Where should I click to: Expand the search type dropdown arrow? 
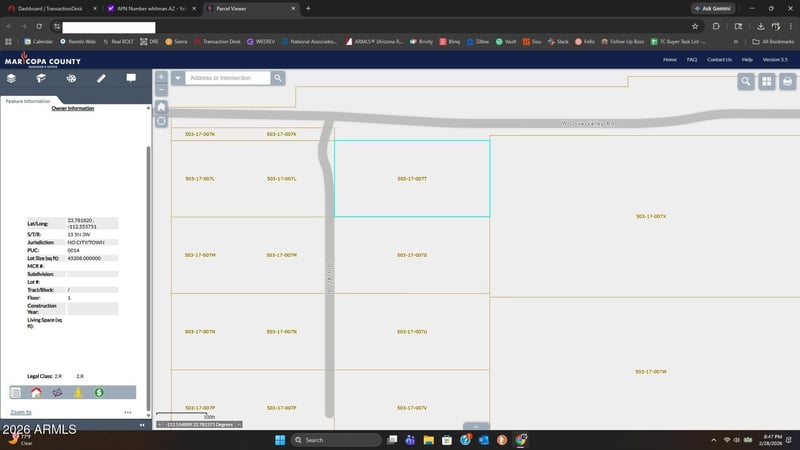point(177,78)
